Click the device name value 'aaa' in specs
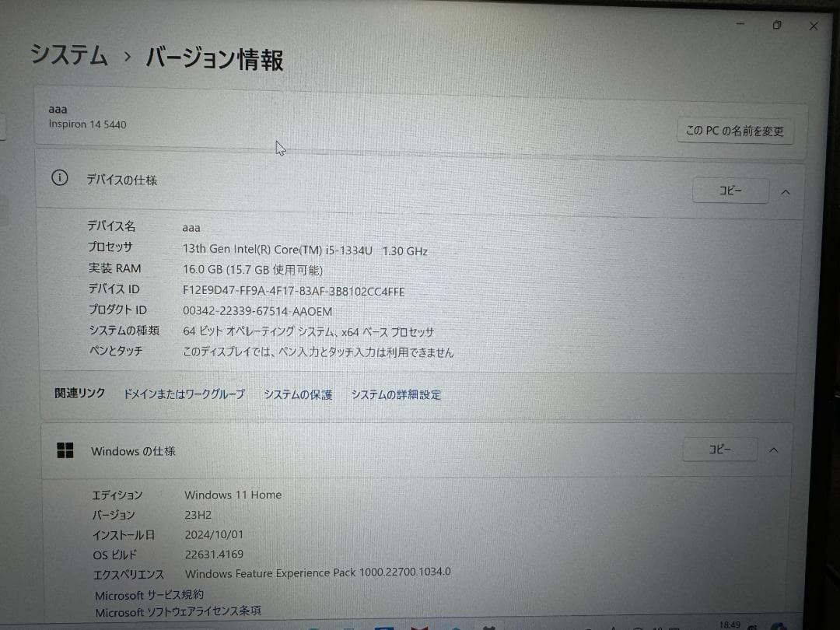840x630 pixels. [191, 228]
